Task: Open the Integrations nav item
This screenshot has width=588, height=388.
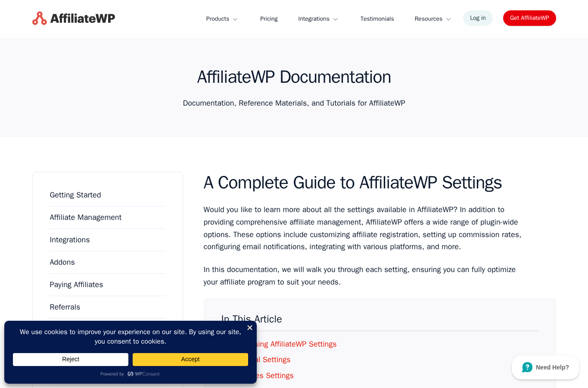Action: (314, 19)
